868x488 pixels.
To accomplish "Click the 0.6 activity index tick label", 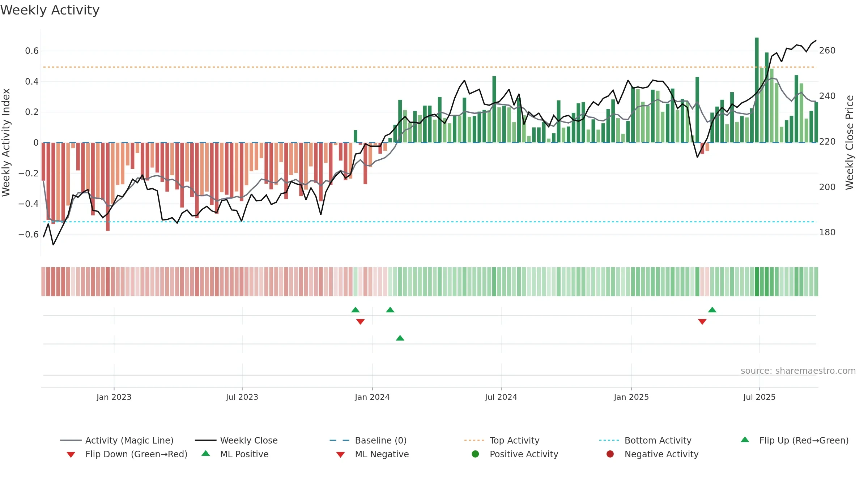I will click(x=32, y=51).
